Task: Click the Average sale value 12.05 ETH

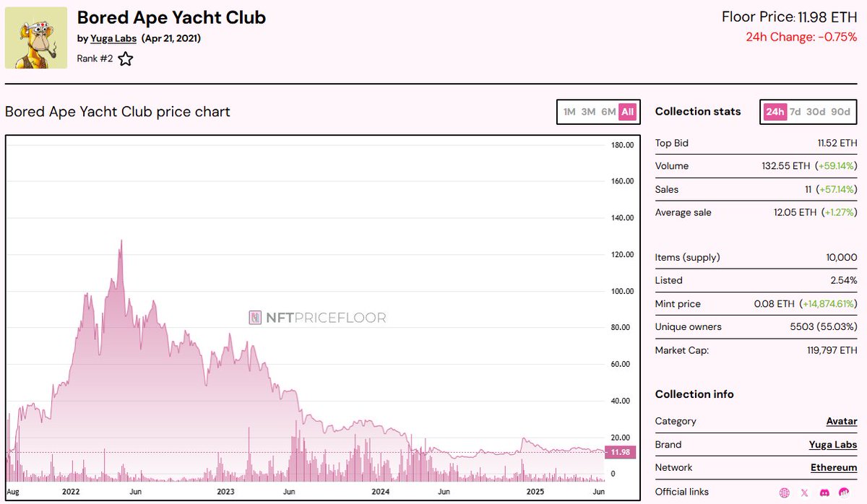Action: coord(795,212)
